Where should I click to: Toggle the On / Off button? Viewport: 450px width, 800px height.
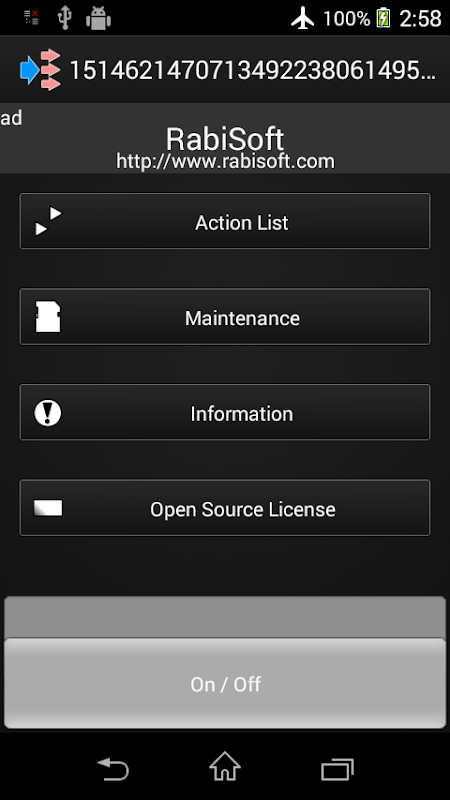coord(225,683)
